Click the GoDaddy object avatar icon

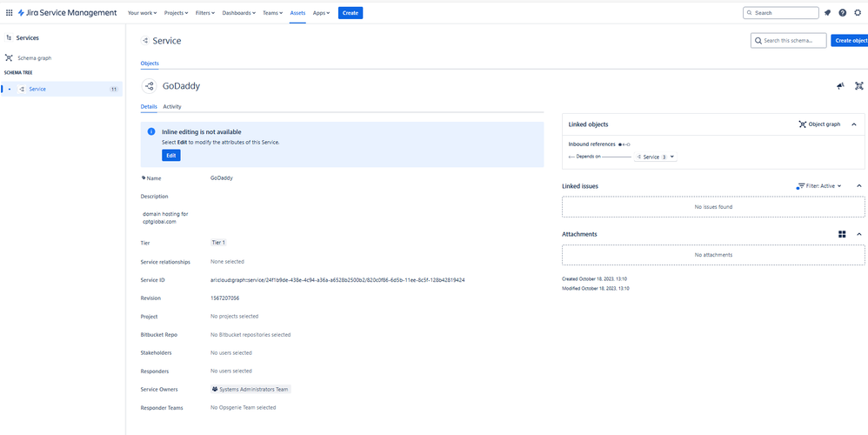coord(149,86)
